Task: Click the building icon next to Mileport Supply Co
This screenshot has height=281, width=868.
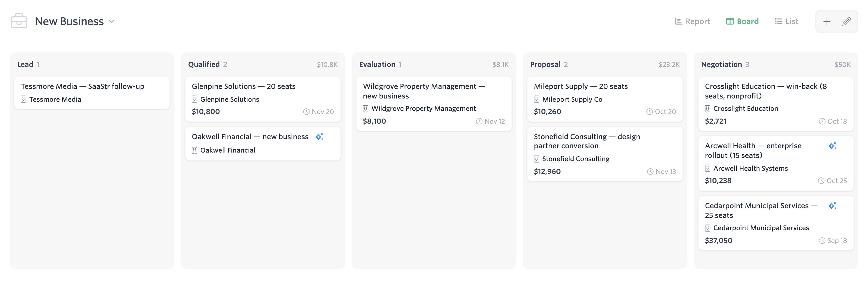Action: 536,99
